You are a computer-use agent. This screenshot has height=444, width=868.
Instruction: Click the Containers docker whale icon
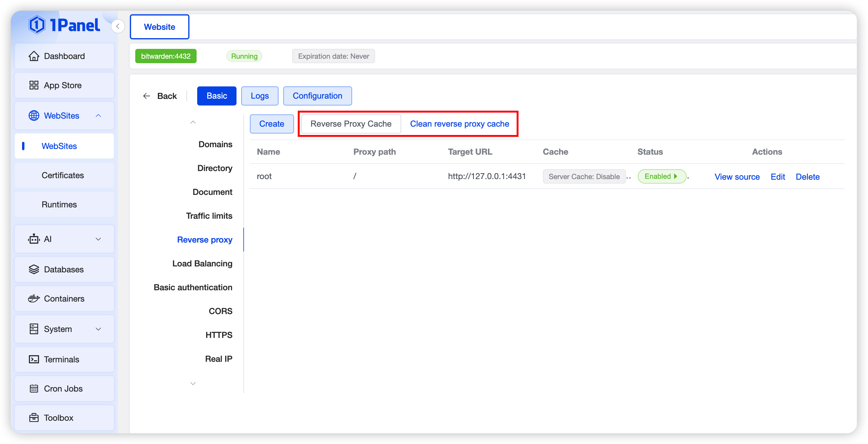[x=34, y=299]
